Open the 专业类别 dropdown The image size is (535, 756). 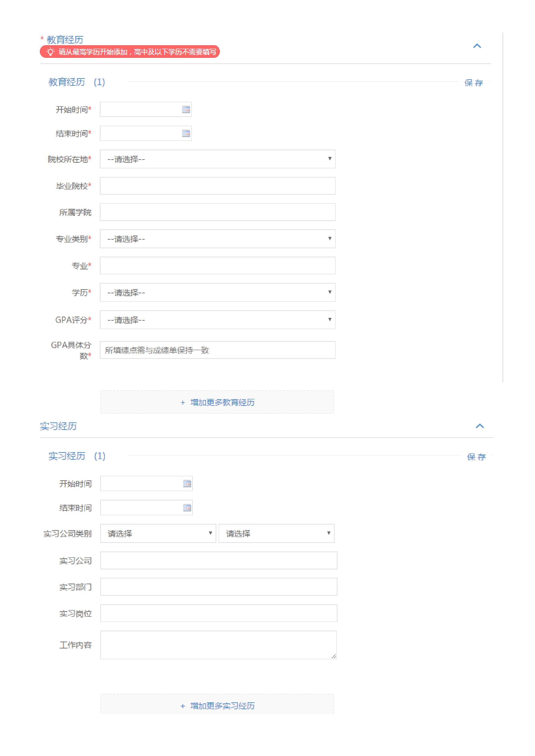(218, 239)
